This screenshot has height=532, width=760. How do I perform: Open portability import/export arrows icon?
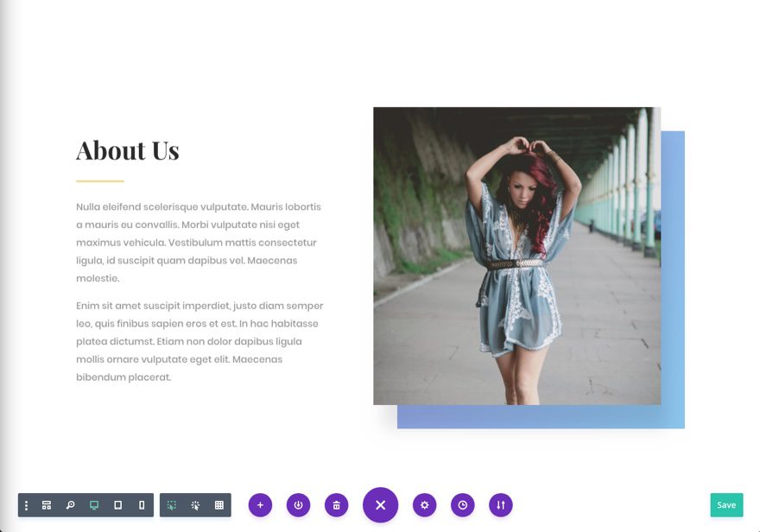point(501,505)
